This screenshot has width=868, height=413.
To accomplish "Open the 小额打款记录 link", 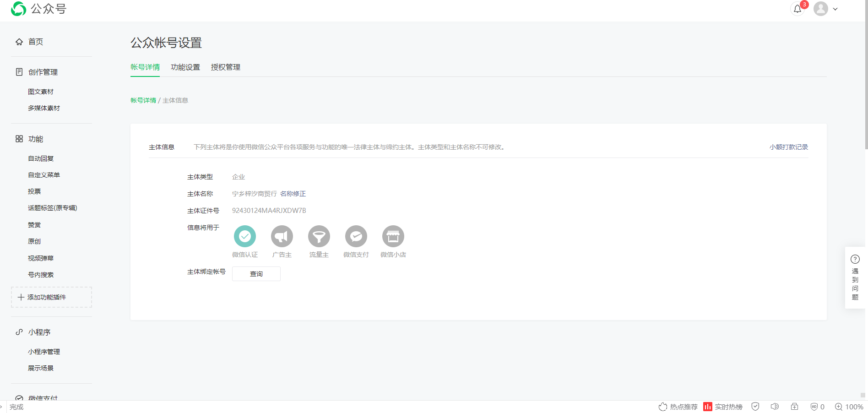I will tap(789, 147).
